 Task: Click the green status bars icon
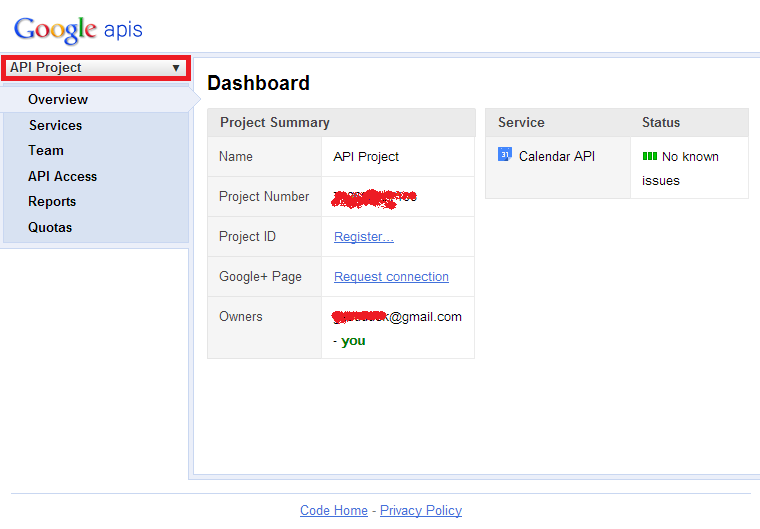pyautogui.click(x=649, y=156)
